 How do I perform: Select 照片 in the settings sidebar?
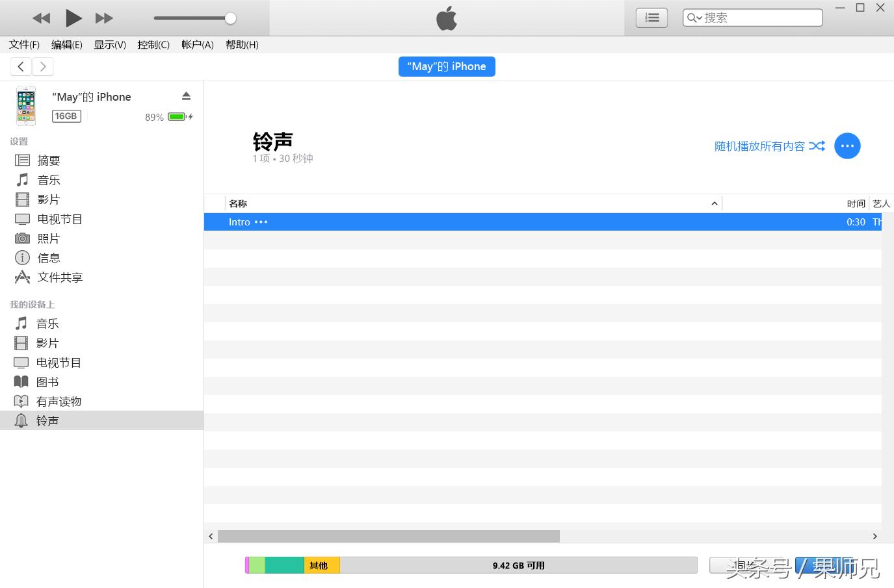(x=48, y=238)
